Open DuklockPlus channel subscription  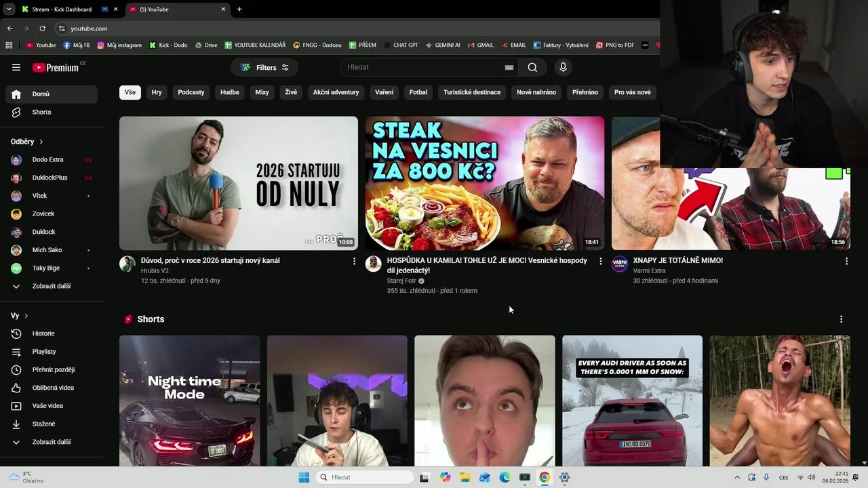point(52,178)
